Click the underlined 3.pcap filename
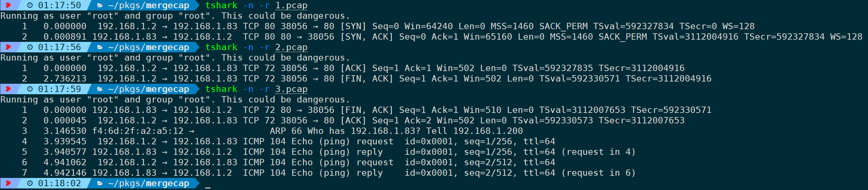The image size is (868, 190). point(291,89)
